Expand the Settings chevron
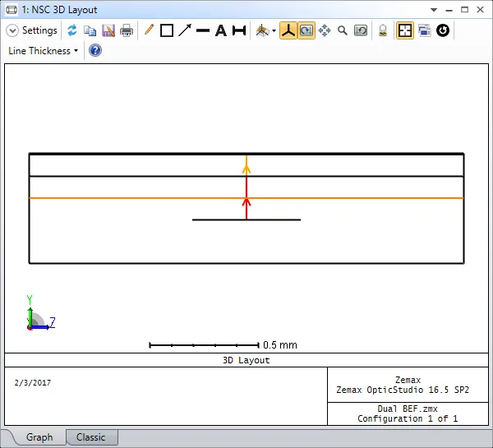The image size is (493, 448). point(12,30)
